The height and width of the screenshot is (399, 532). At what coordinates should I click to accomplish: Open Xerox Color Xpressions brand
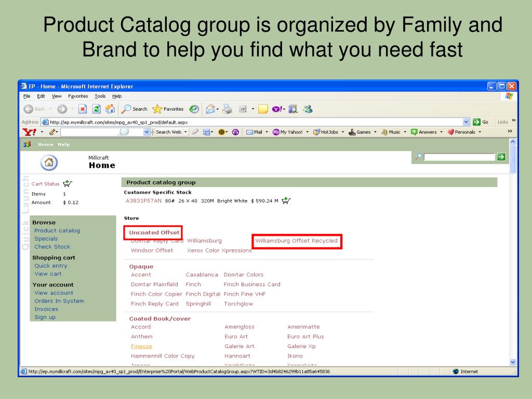219,250
